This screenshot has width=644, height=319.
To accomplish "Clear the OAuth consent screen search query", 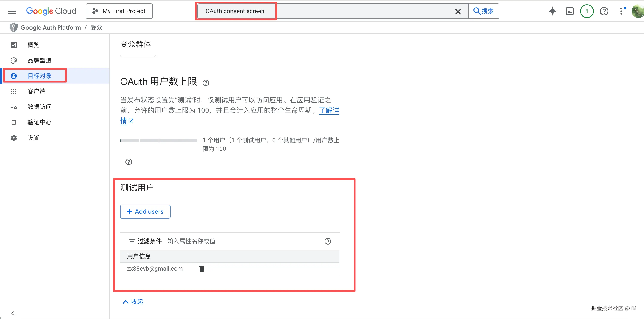I will (458, 12).
